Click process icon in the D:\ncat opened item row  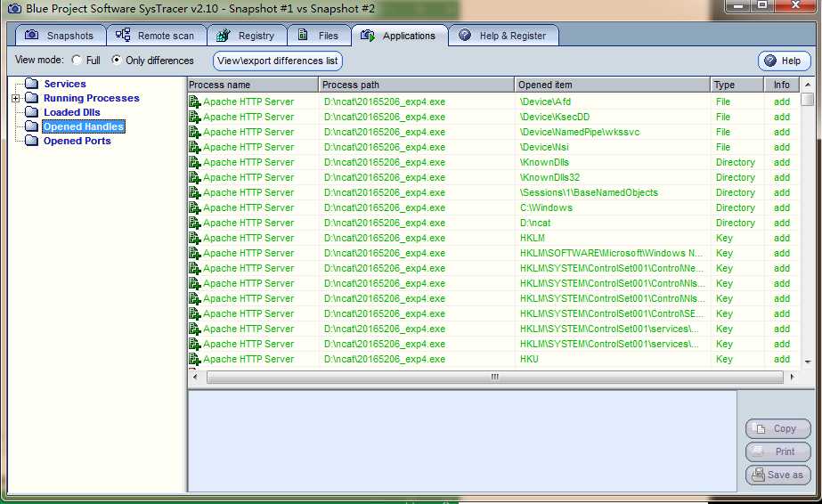[x=194, y=224]
